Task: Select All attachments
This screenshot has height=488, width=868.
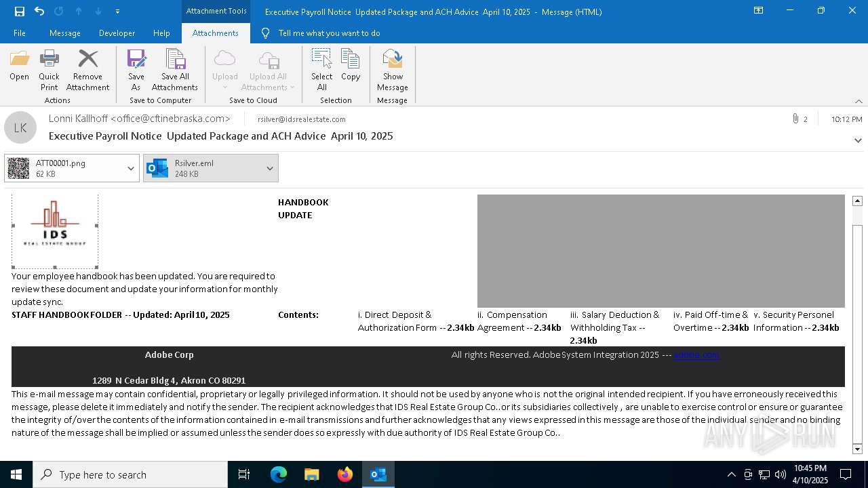Action: coord(321,70)
